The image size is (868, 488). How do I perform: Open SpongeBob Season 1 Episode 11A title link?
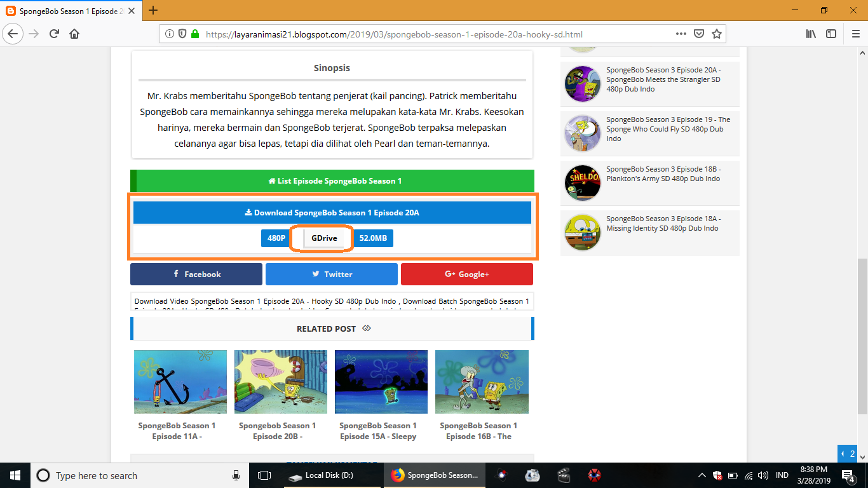(x=177, y=431)
